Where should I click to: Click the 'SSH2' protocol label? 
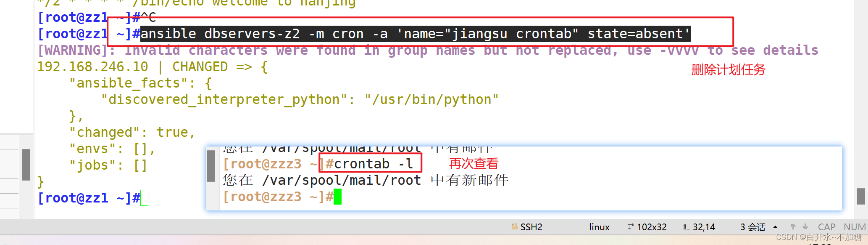[x=531, y=227]
